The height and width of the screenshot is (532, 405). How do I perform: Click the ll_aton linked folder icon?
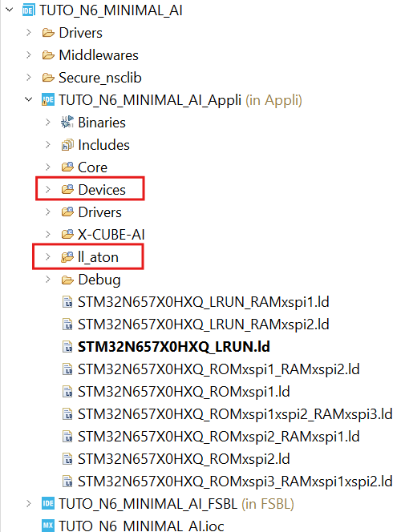pyautogui.click(x=67, y=257)
